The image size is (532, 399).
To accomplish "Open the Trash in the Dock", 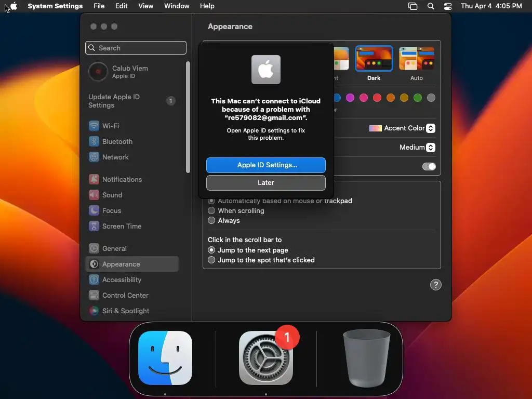I will (367, 358).
